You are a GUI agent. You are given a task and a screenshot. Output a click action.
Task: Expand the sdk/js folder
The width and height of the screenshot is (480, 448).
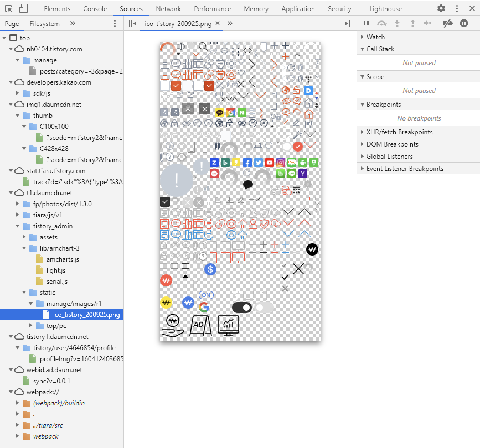point(18,93)
